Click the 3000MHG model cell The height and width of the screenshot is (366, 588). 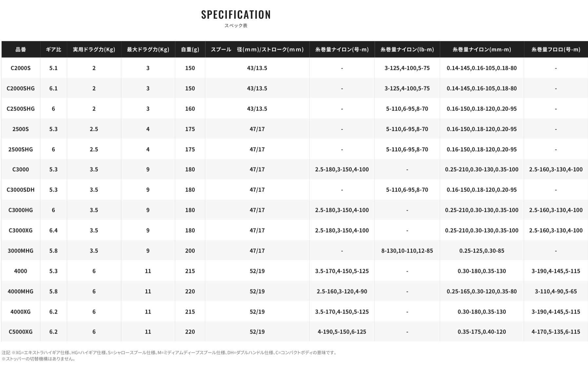pyautogui.click(x=21, y=251)
